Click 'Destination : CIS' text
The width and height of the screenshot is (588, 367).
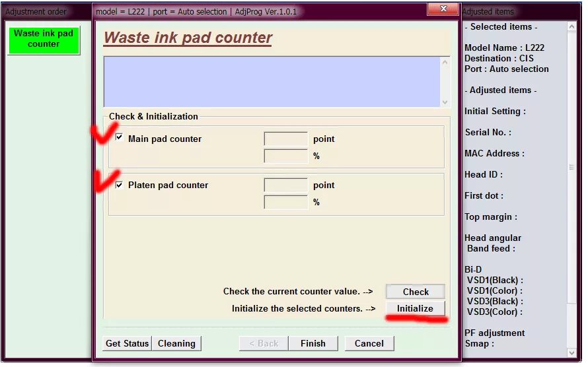[499, 58]
